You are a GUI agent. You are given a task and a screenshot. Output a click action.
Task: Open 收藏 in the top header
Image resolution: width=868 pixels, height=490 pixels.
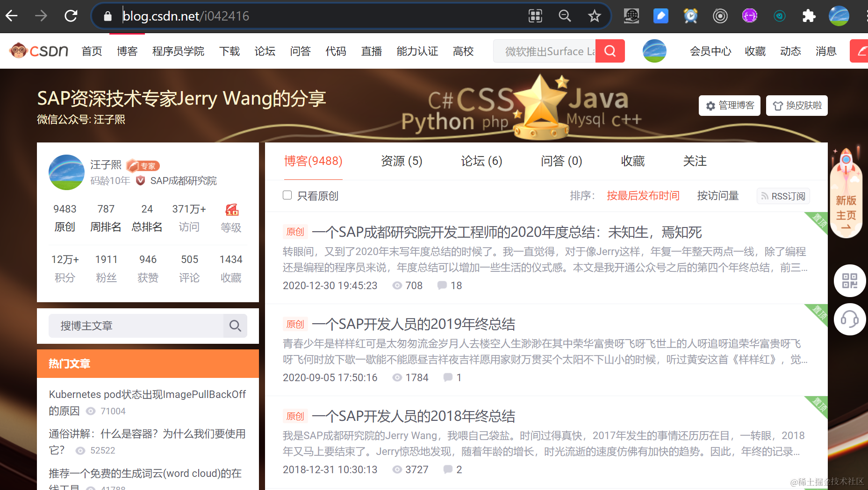click(x=755, y=51)
